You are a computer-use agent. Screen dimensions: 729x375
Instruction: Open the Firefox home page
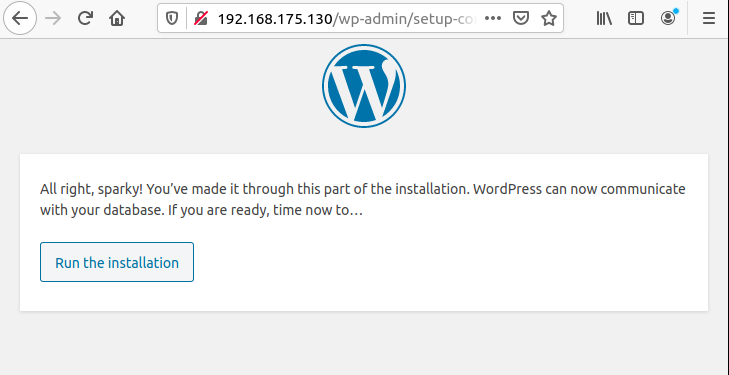tap(117, 18)
